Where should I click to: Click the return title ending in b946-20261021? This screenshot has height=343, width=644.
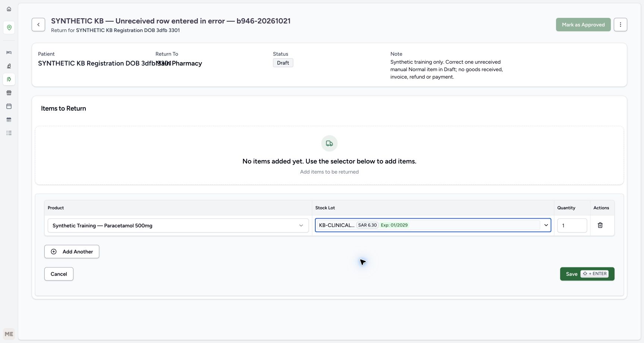click(171, 21)
